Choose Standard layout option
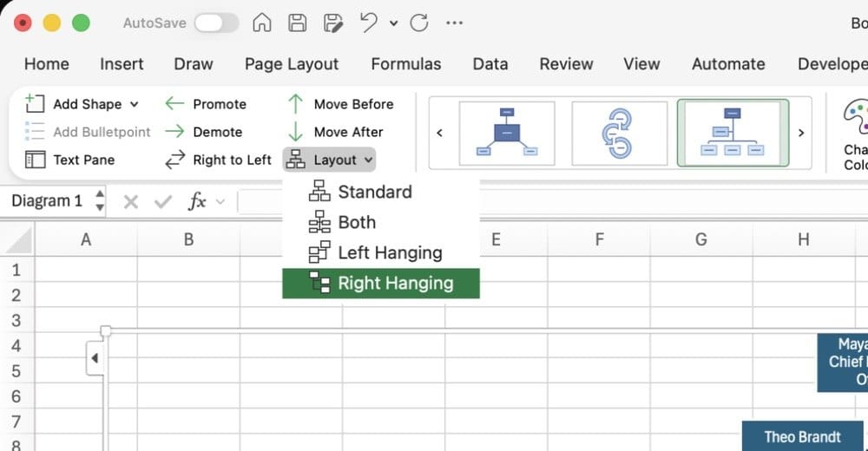 tap(381, 192)
